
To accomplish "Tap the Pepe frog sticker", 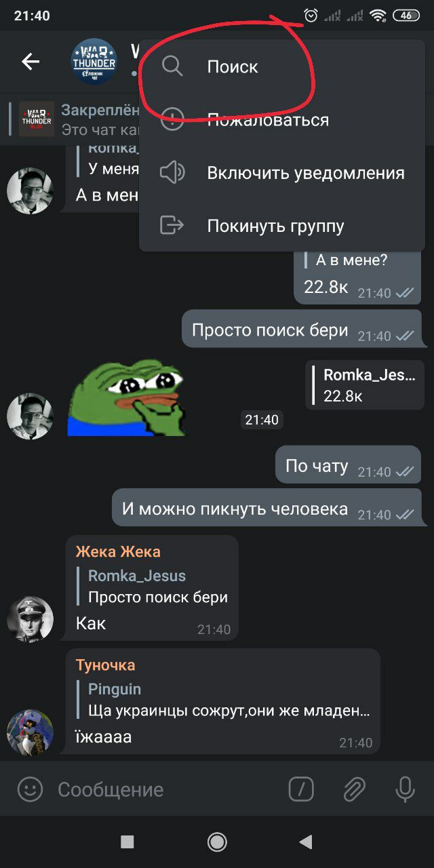I will click(126, 397).
